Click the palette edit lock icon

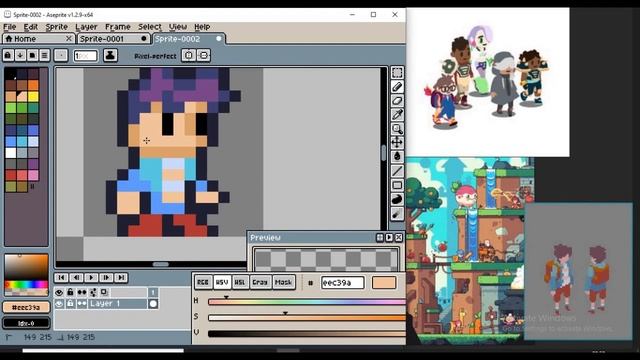(8, 55)
